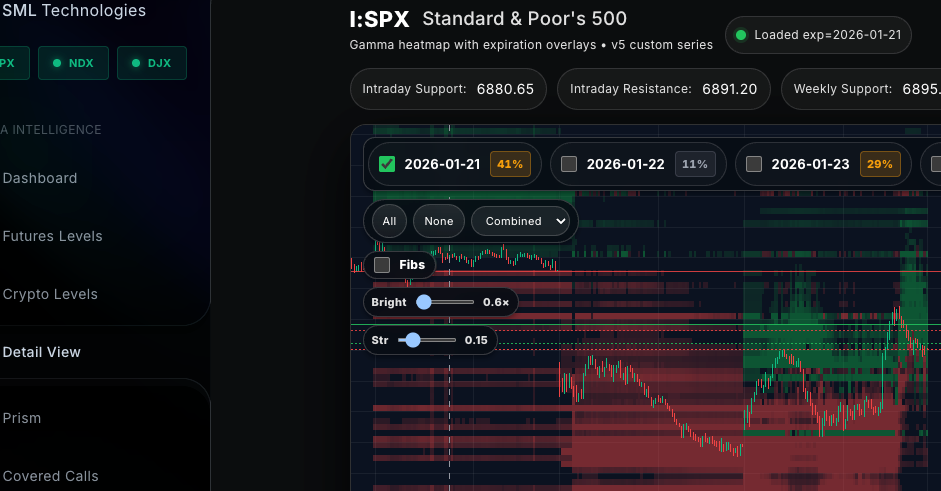The height and width of the screenshot is (491, 941).
Task: Open Futures Levels in the sidebar
Action: 52,236
